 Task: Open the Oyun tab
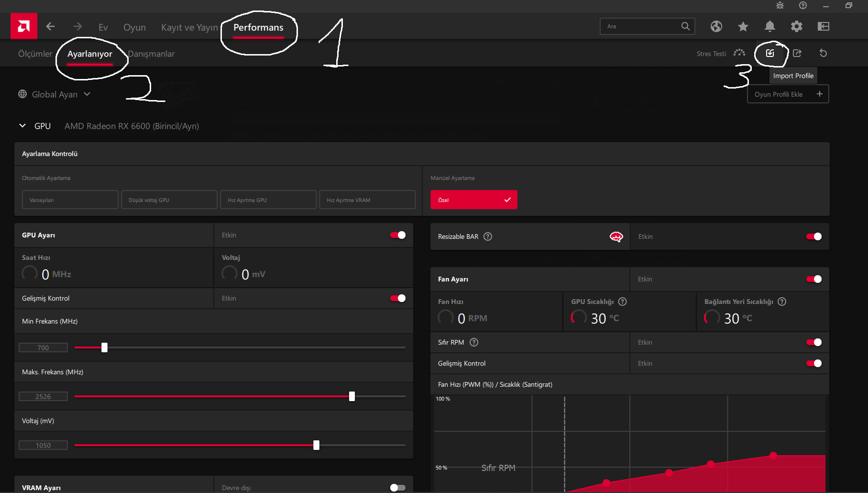pyautogui.click(x=134, y=27)
